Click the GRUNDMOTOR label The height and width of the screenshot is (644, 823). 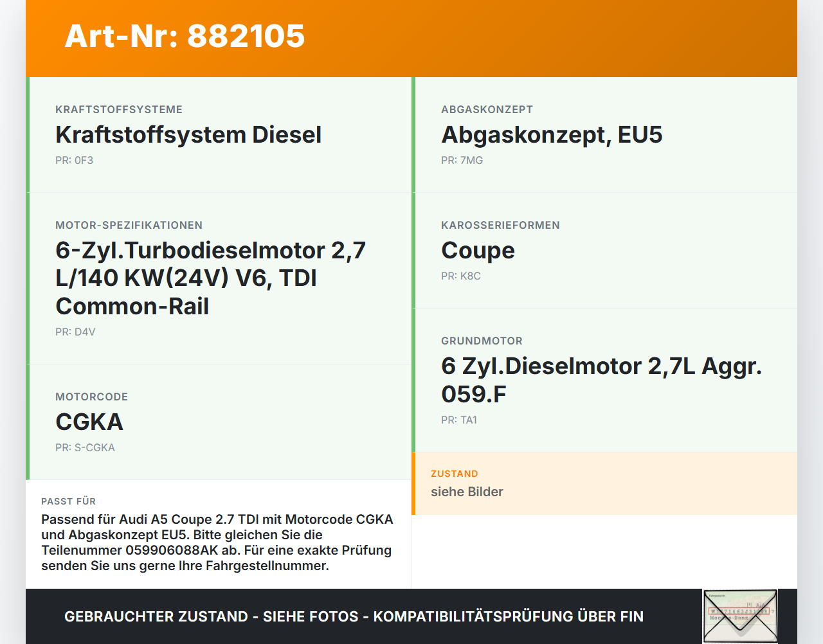coord(482,341)
